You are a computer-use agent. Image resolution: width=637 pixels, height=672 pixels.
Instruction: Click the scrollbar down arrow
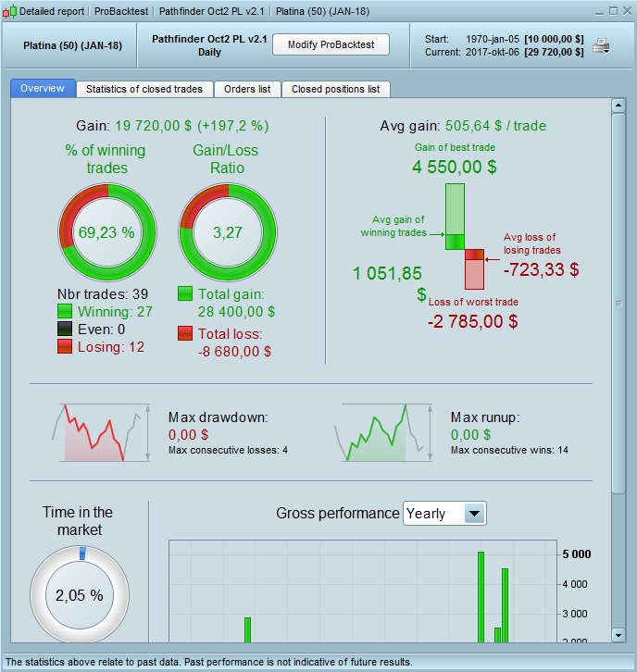(x=618, y=635)
